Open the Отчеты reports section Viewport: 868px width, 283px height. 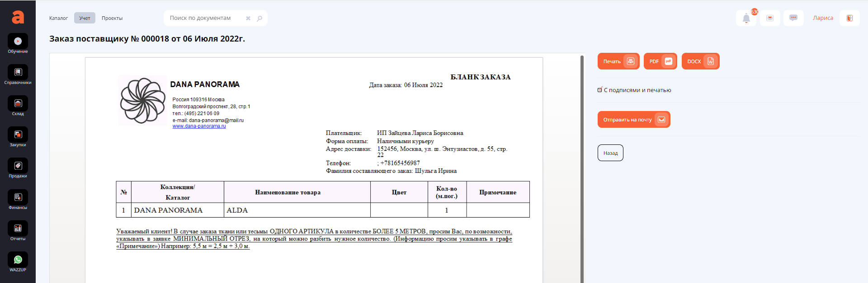pyautogui.click(x=18, y=231)
